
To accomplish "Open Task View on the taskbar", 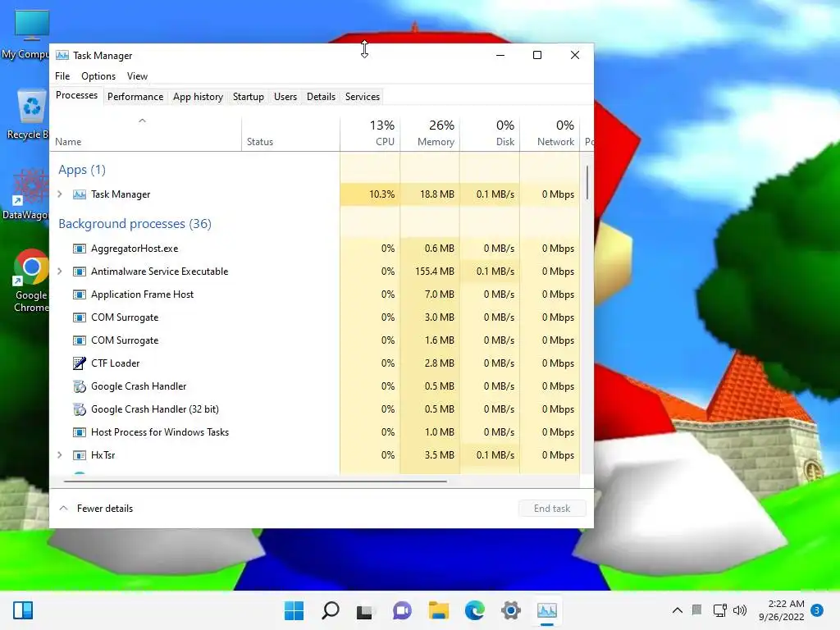I will (366, 610).
